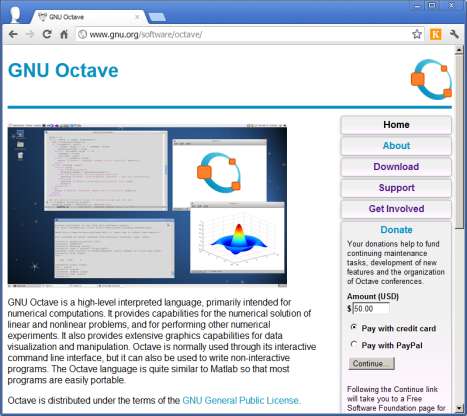Click the forward navigation arrow
This screenshot has height=416, width=467.
point(30,34)
